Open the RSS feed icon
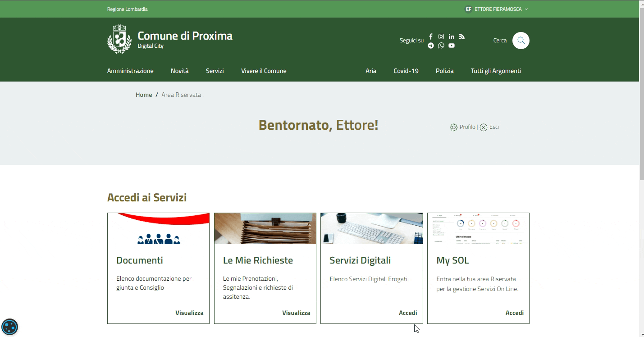 pyautogui.click(x=462, y=36)
